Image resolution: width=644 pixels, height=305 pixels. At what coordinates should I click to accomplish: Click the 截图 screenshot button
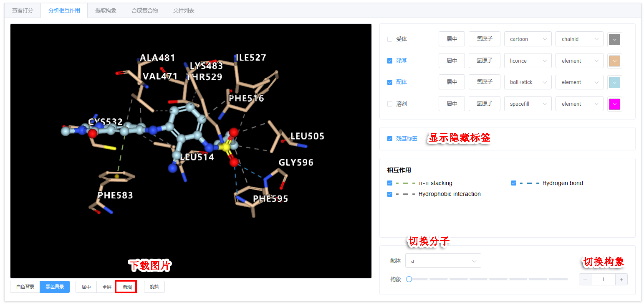(127, 287)
